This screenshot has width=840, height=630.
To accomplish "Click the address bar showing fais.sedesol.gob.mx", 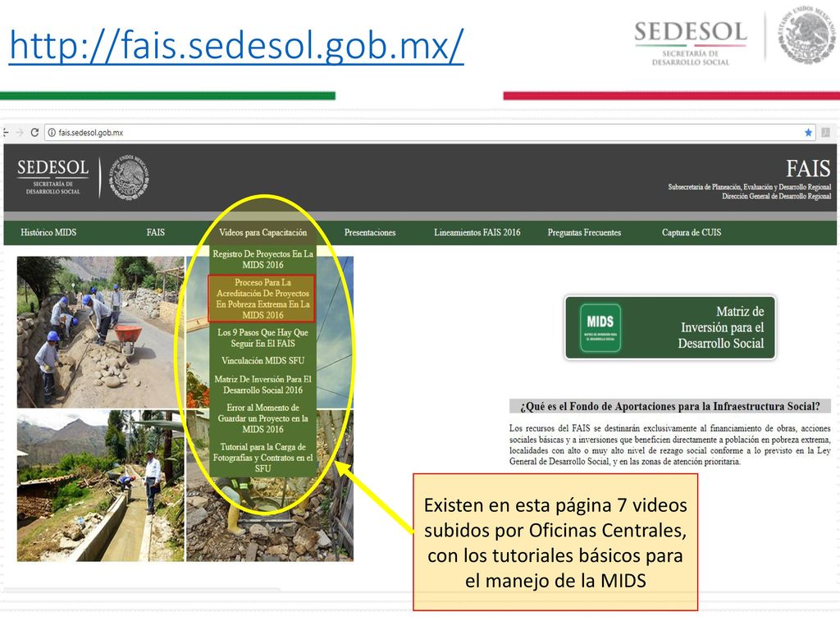I will pyautogui.click(x=430, y=132).
